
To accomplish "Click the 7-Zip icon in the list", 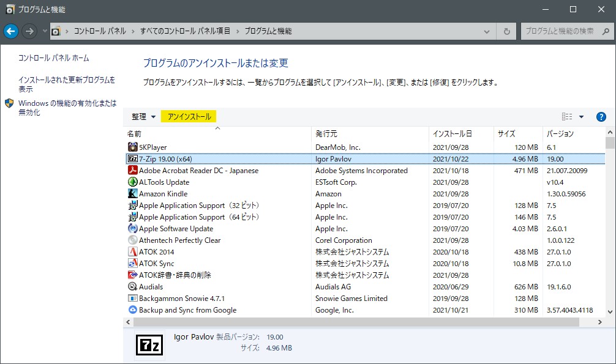I will (133, 158).
